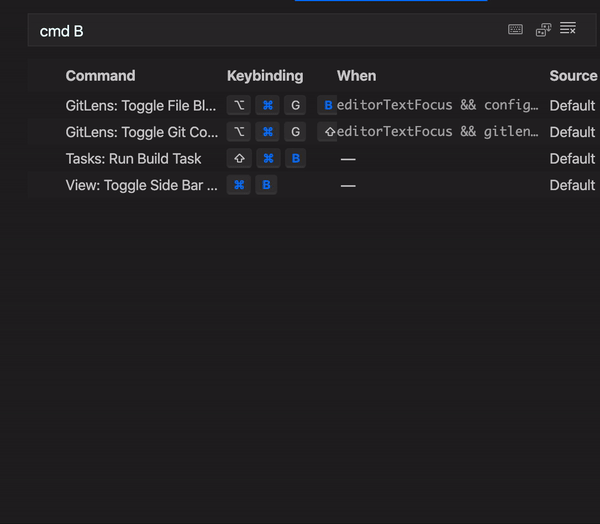Click the When dash in Toggle Side Bar row
This screenshot has width=600, height=524.
pos(348,186)
